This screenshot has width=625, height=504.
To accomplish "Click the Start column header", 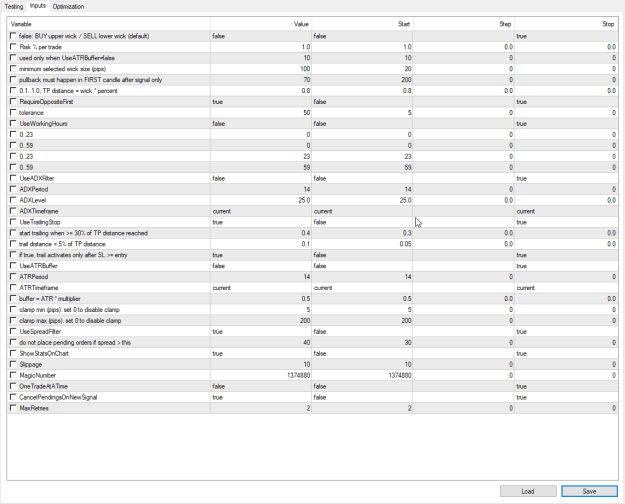I will pyautogui.click(x=362, y=24).
